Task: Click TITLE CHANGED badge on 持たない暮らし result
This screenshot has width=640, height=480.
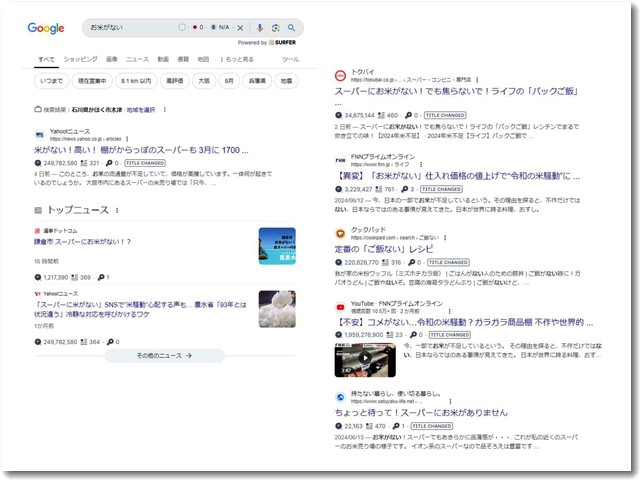Action: [432, 426]
